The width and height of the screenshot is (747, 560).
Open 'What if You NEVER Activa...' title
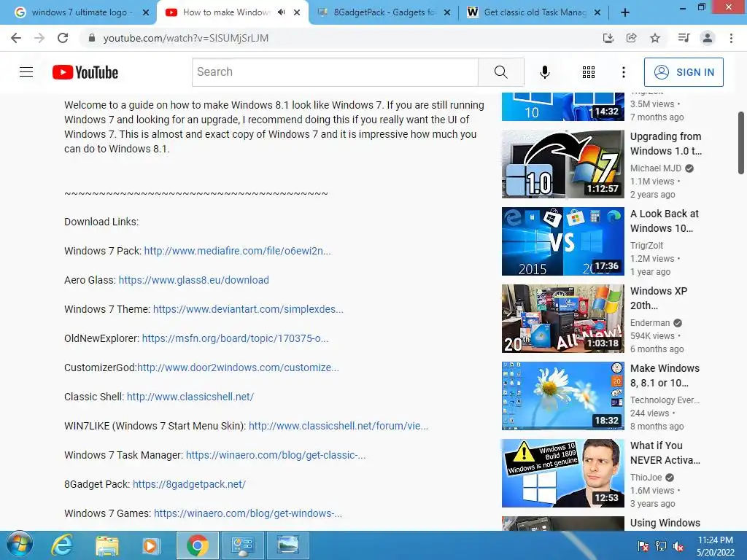[665, 453]
